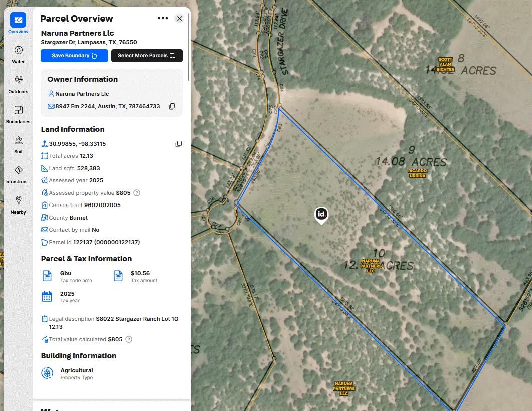Copy the parcel coordinates

click(x=179, y=144)
